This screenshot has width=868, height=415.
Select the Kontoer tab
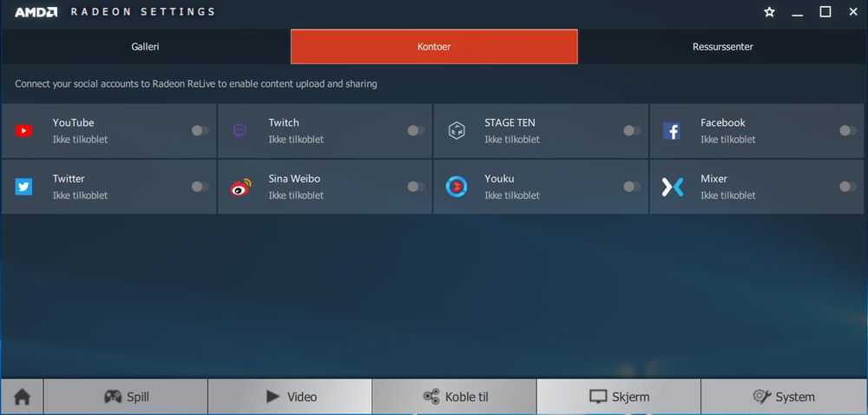pos(434,47)
